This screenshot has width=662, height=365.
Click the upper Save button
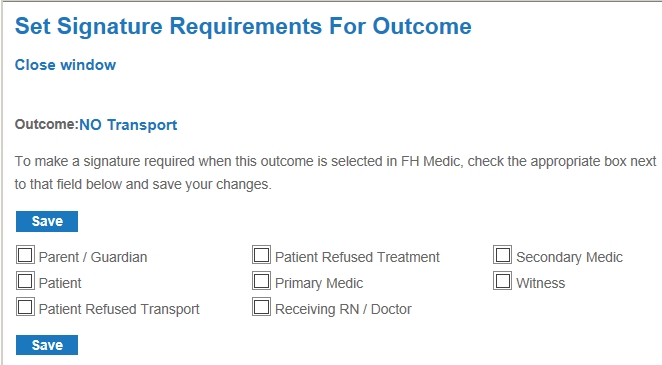47,222
